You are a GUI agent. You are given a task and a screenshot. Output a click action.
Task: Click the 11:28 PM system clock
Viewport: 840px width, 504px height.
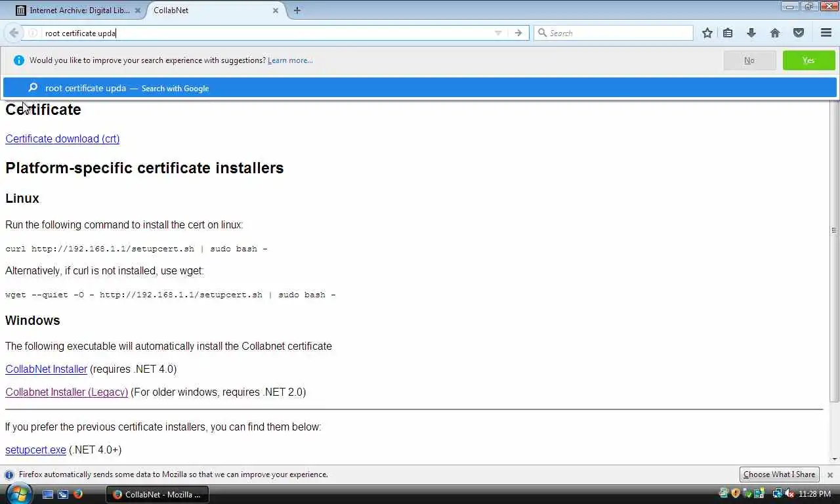coord(815,494)
